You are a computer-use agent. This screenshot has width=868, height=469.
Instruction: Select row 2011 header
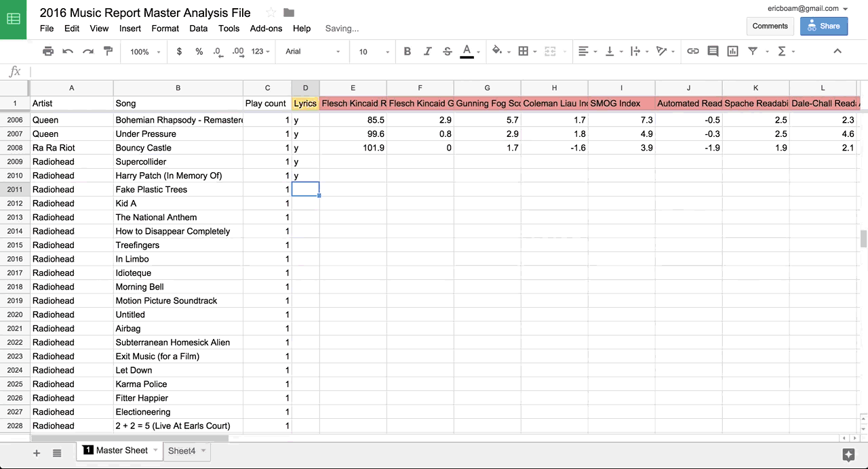[15, 190]
